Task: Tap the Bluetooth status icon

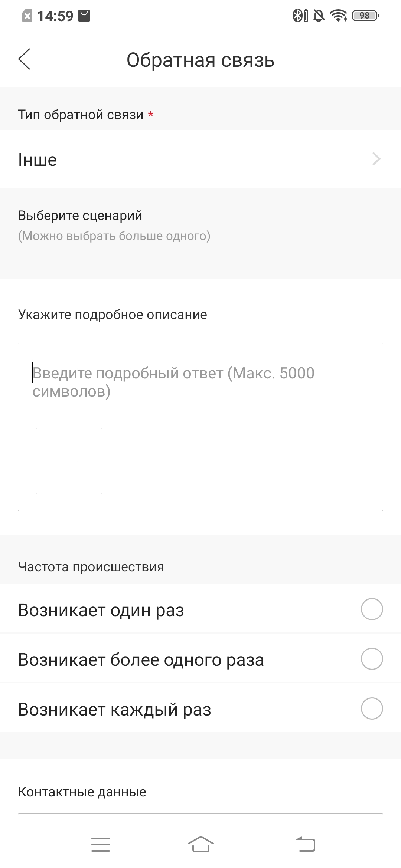Action: 300,16
